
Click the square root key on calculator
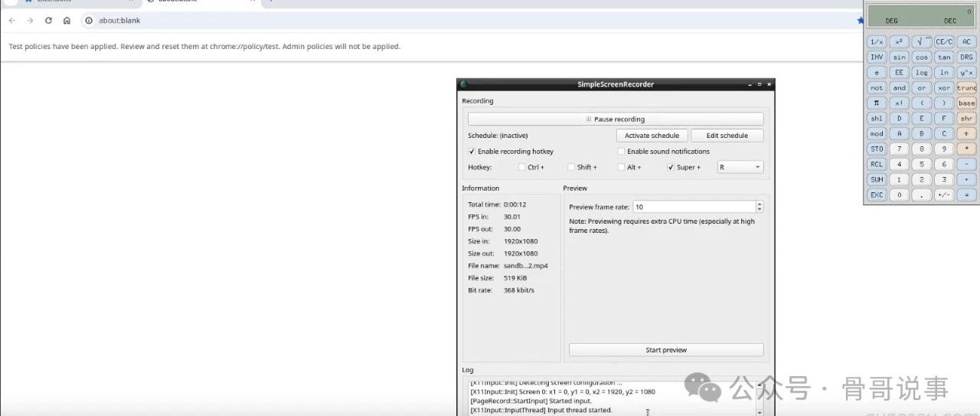(922, 41)
